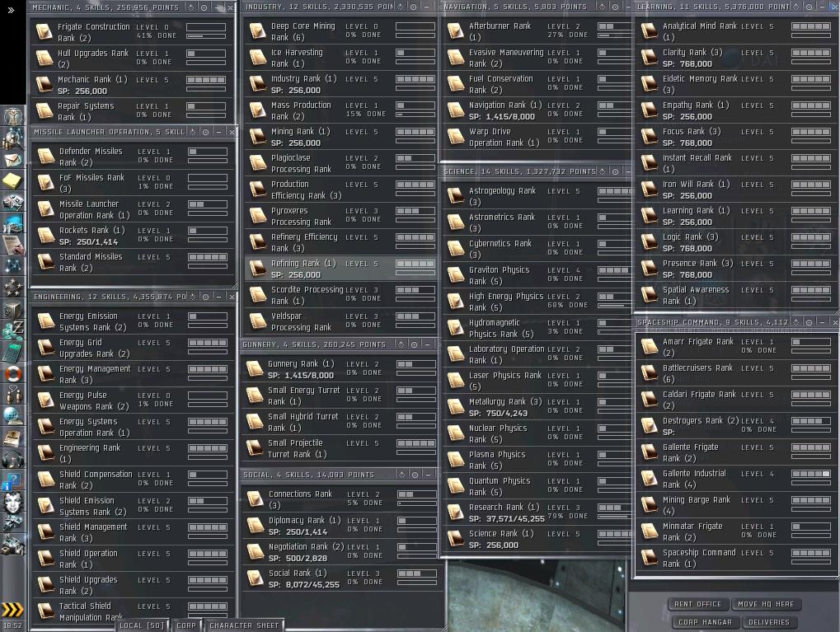Screen dimensions: 840x632
Task: Pin the Spaceship Command window
Action: pos(796,322)
